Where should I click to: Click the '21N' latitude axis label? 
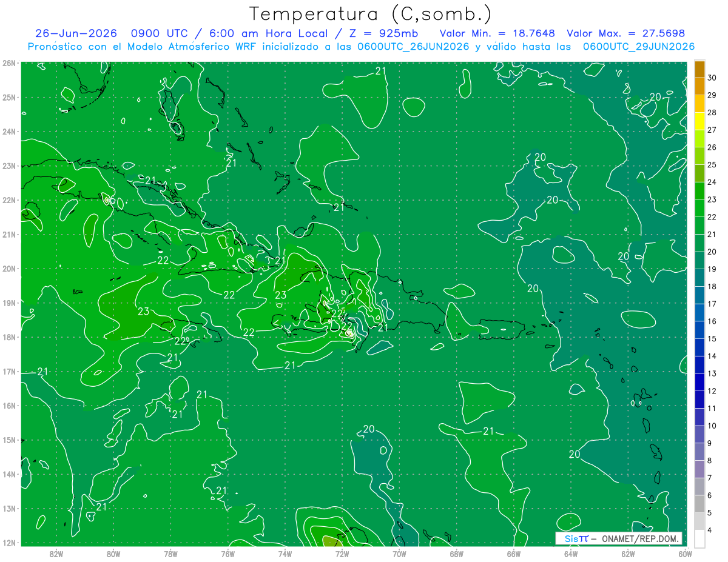8,235
